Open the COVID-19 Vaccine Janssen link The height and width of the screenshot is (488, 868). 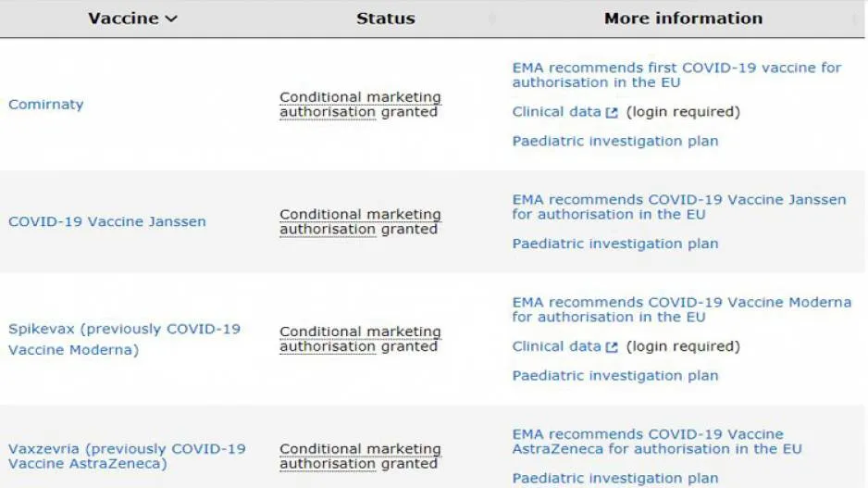pyautogui.click(x=106, y=221)
